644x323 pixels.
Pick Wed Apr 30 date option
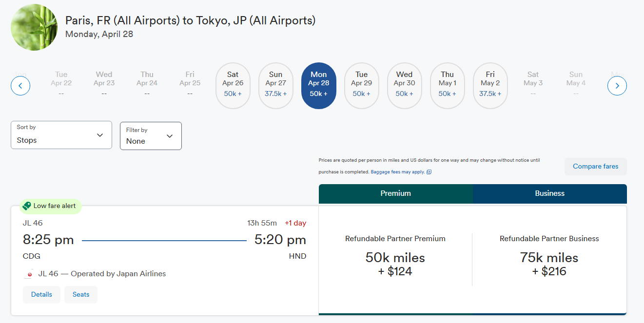[x=405, y=86]
